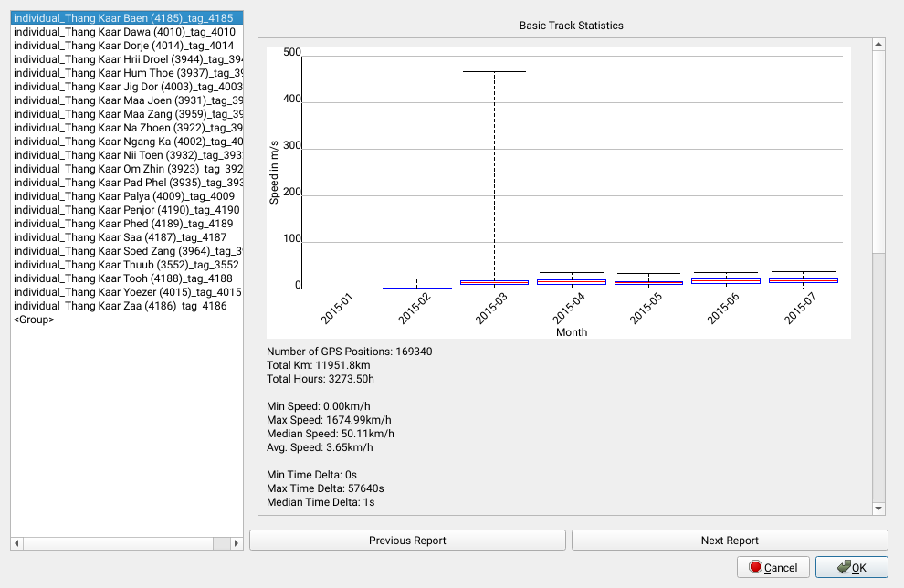The width and height of the screenshot is (904, 588).
Task: Click the red Cancel button icon
Action: point(755,567)
